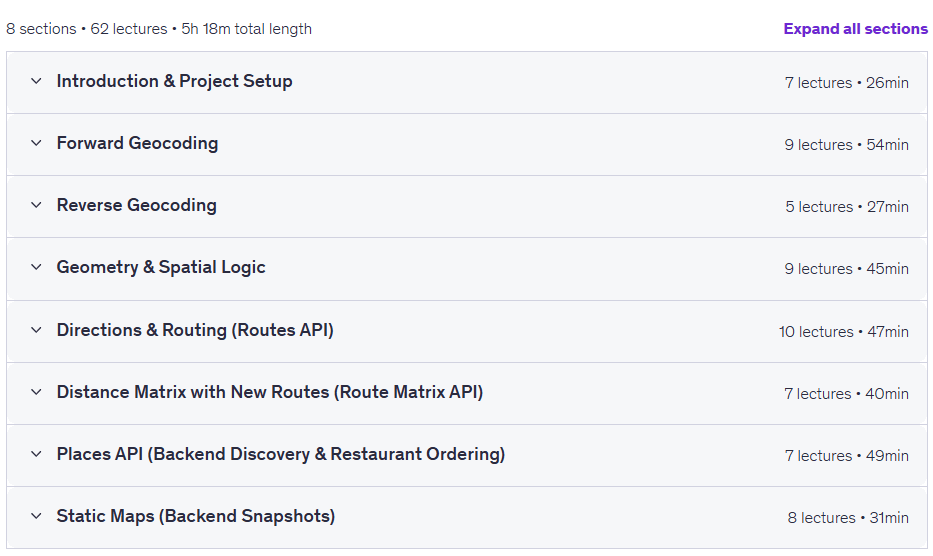Expand chevron for Directions & Routing section
Viewport: 933px width, 556px height.
(x=36, y=330)
